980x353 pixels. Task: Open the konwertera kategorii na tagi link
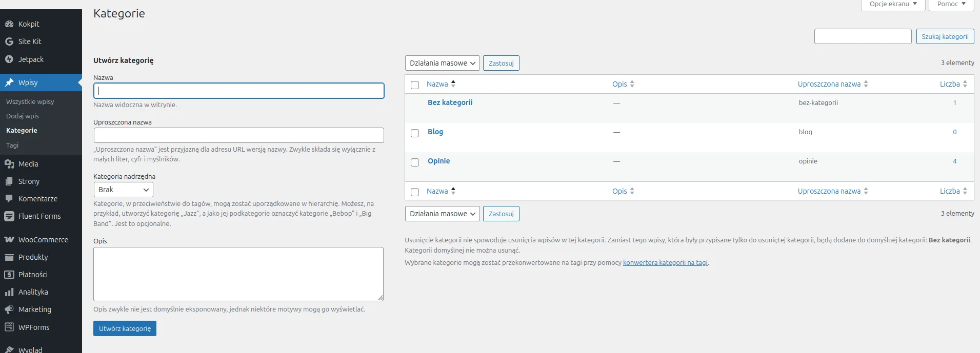coord(665,263)
